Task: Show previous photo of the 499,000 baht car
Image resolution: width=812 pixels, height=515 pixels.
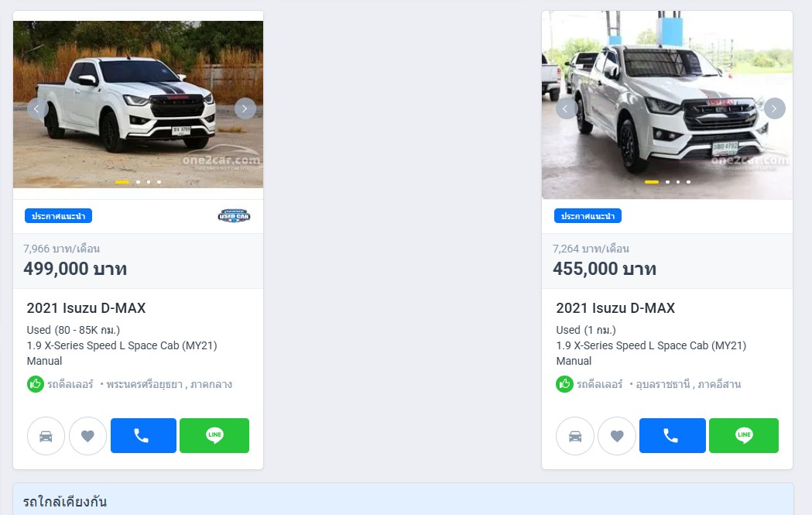Action: (36, 108)
